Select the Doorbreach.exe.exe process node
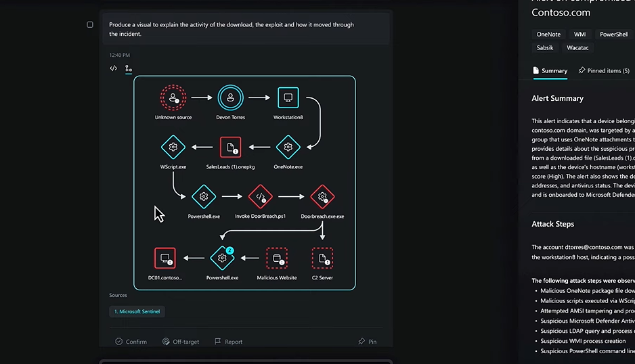Screen dimensions: 635x364 tap(322, 197)
